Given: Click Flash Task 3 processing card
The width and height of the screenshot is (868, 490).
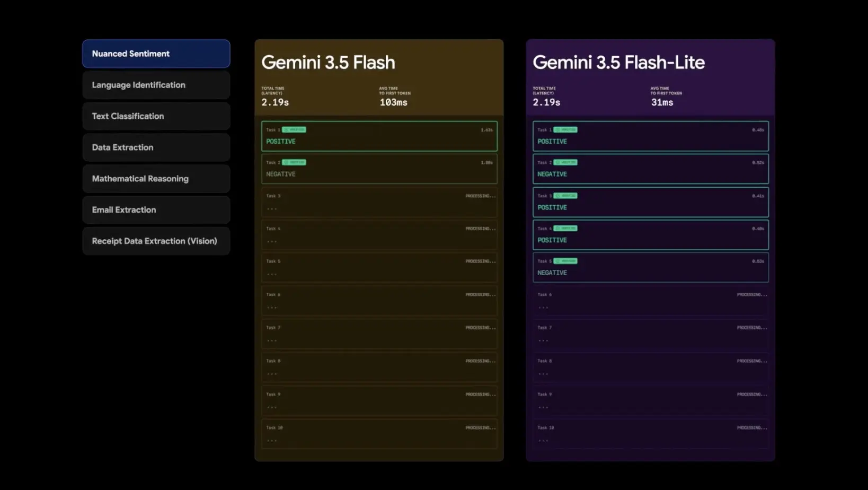Looking at the screenshot, I should click(x=379, y=202).
